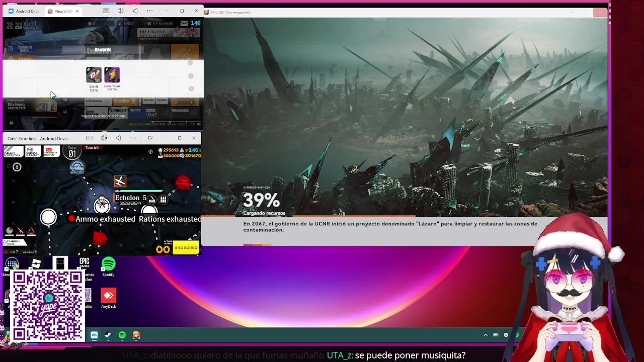Open Spotify in taskbar
The image size is (644, 362).
[122, 335]
